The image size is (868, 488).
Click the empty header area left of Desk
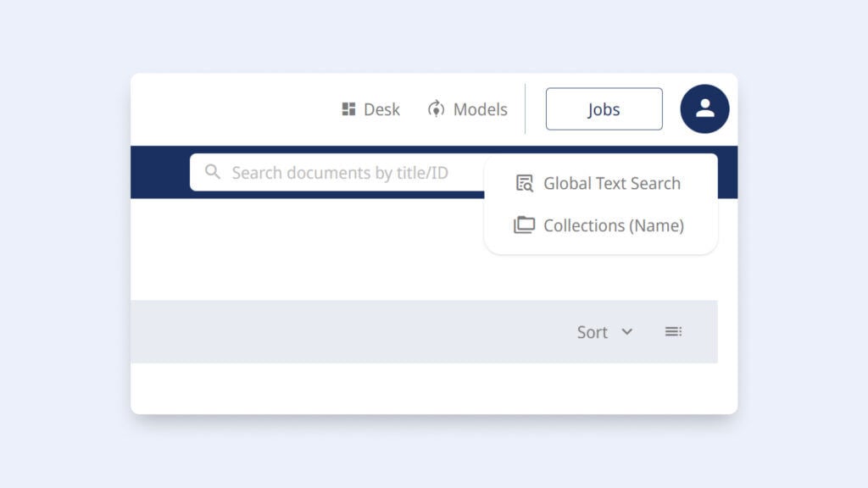click(229, 109)
